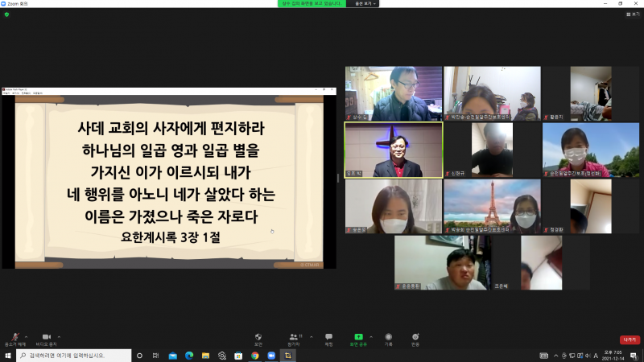Click muted mic icon on 신정규 tile
The image size is (644, 362).
[x=448, y=174]
